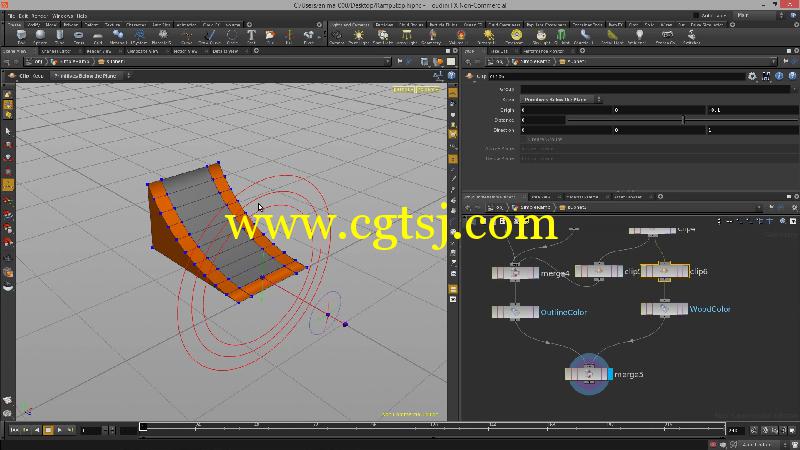Select the Circle shelf tool
This screenshot has width=800, height=450.
(232, 36)
